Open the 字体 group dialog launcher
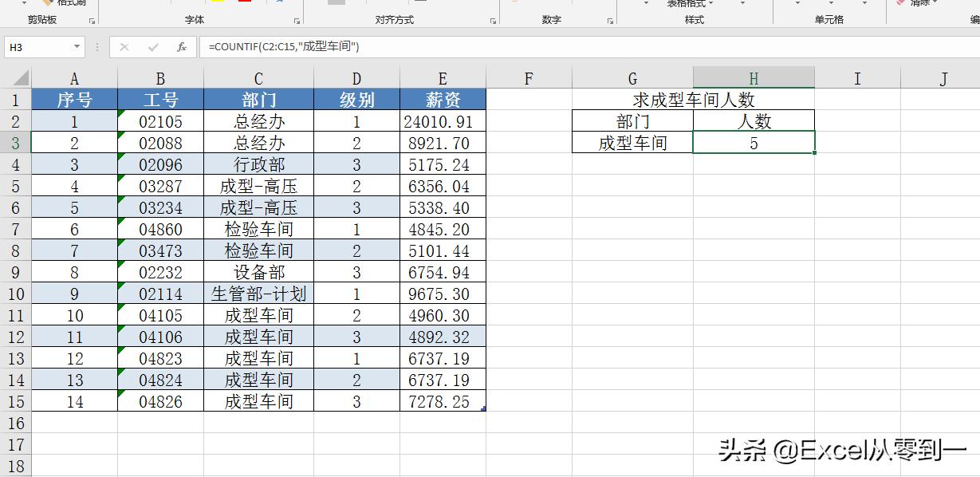The height and width of the screenshot is (477, 980). 296,19
